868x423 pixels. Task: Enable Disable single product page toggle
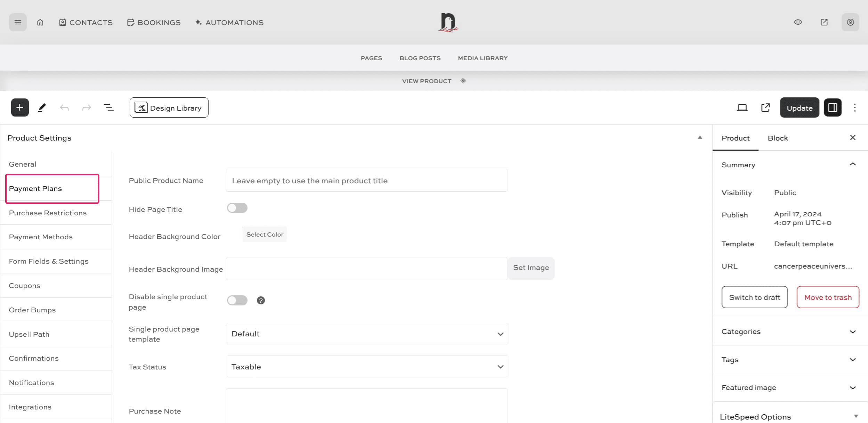point(237,301)
